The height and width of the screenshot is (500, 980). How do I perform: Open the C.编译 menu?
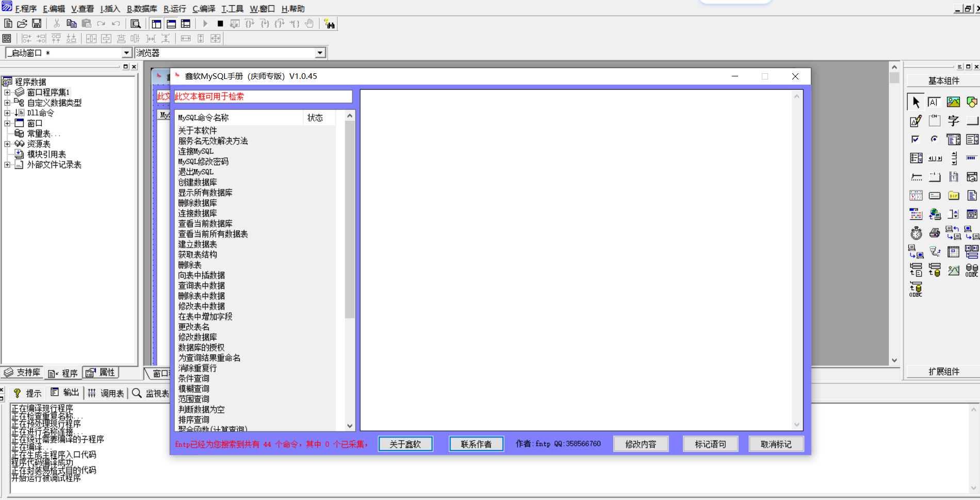pos(204,9)
